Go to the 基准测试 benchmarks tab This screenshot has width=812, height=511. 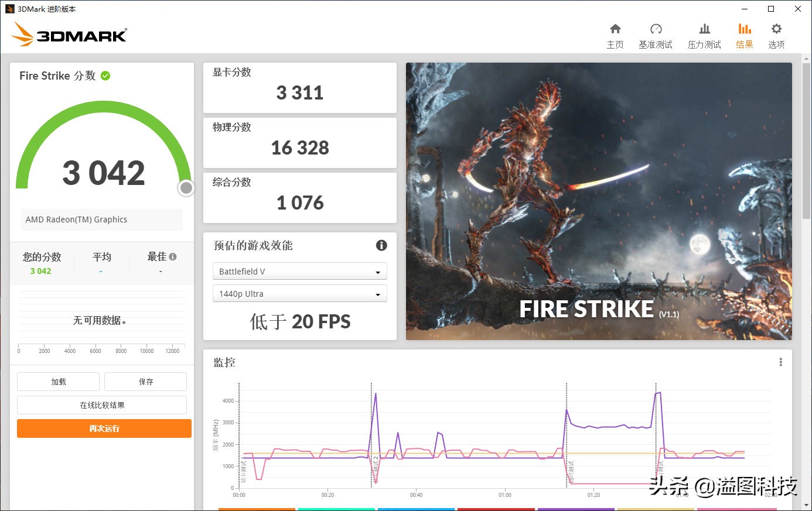[656, 36]
